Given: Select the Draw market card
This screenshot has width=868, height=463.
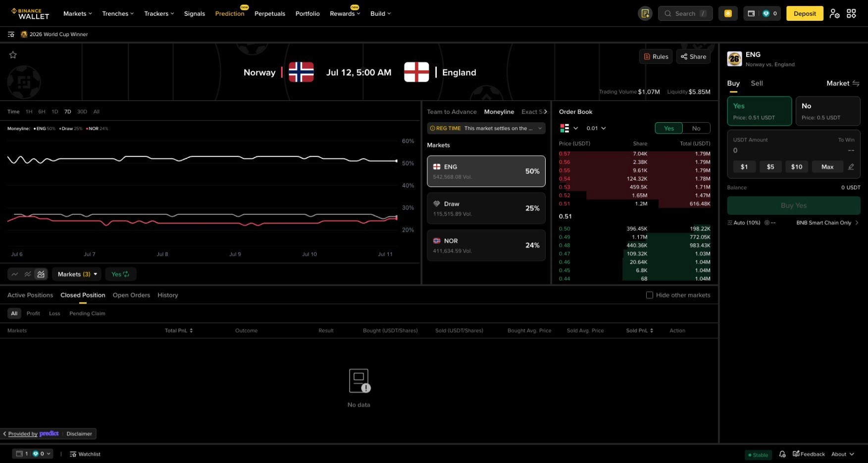Looking at the screenshot, I should click(x=486, y=208).
